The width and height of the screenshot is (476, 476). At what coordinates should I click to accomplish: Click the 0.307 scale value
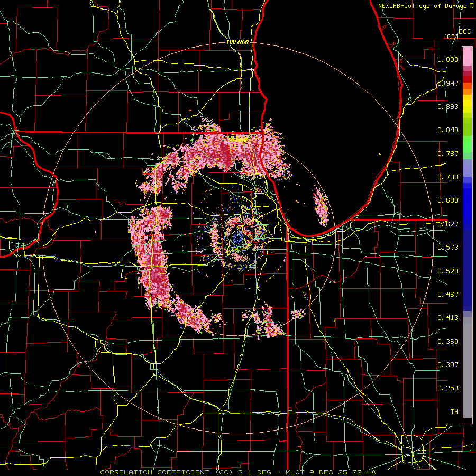click(448, 365)
